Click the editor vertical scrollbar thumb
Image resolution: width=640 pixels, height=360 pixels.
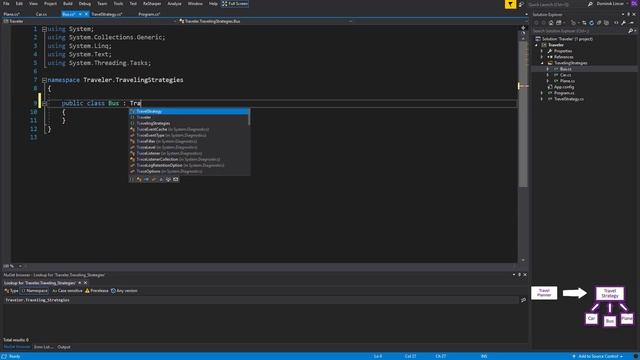(523, 114)
